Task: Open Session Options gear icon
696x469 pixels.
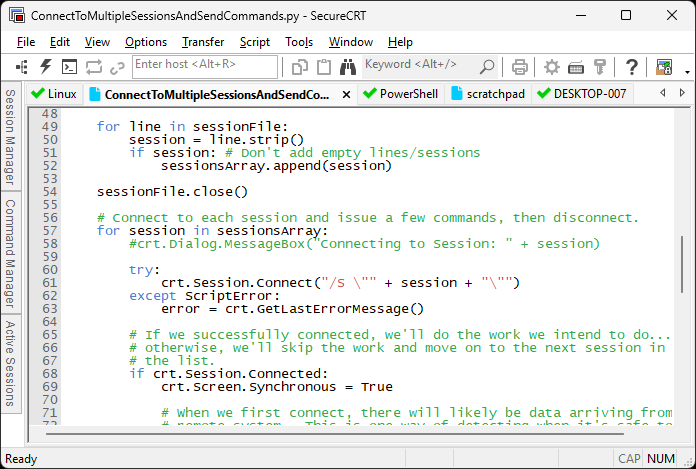Action: (552, 67)
